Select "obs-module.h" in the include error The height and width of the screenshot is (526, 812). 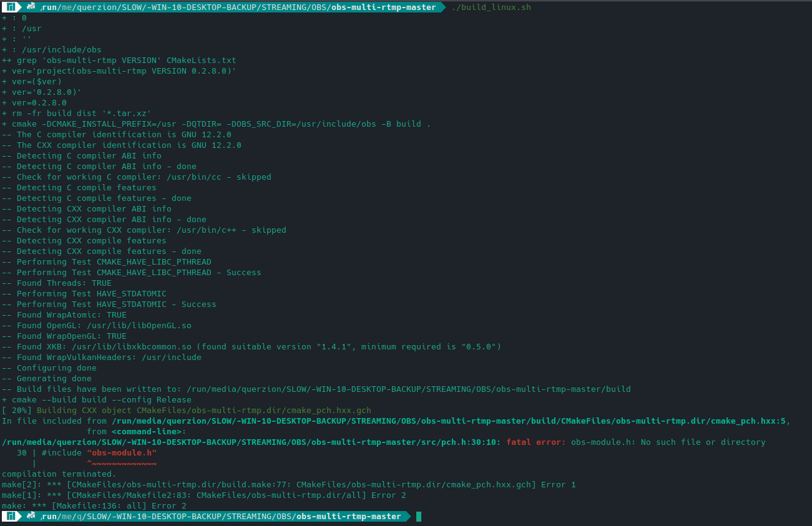click(x=120, y=452)
